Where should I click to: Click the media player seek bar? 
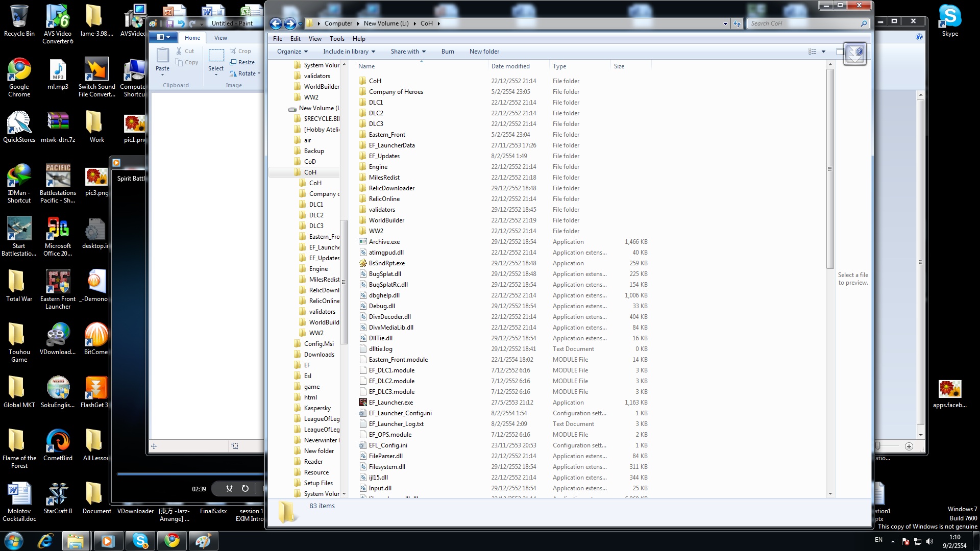coord(190,474)
